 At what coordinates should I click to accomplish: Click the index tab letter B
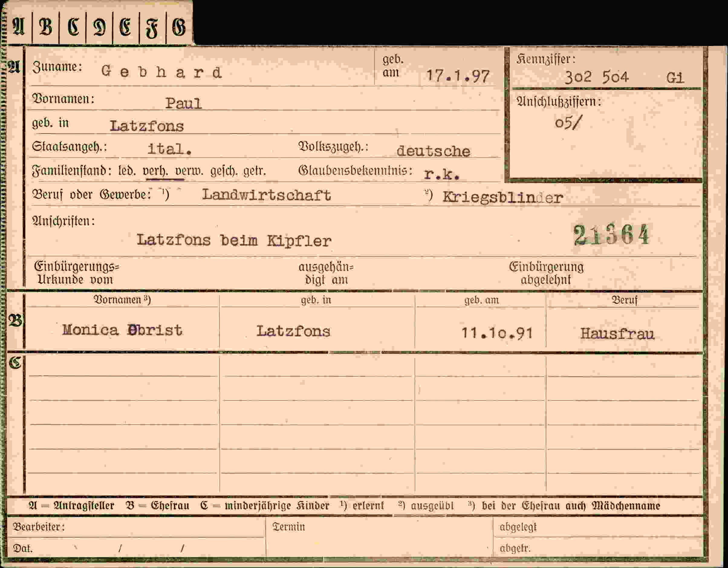(46, 27)
